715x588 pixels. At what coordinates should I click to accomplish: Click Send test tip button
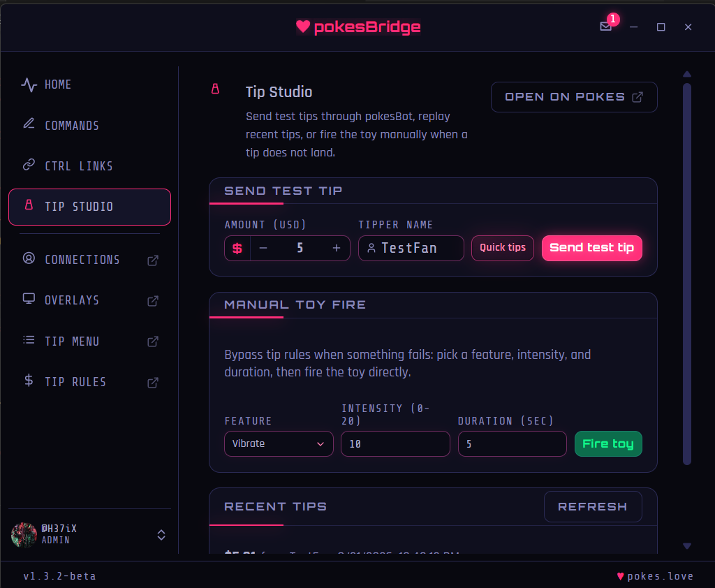pyautogui.click(x=592, y=248)
